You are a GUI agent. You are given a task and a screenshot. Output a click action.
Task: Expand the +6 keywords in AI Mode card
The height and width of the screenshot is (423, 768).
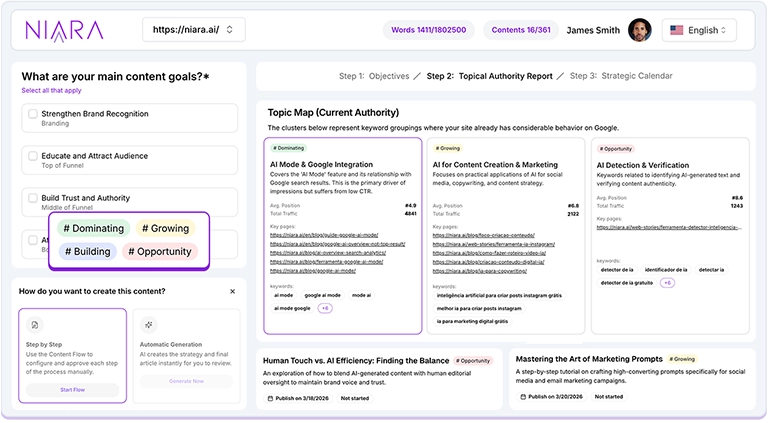coord(325,308)
